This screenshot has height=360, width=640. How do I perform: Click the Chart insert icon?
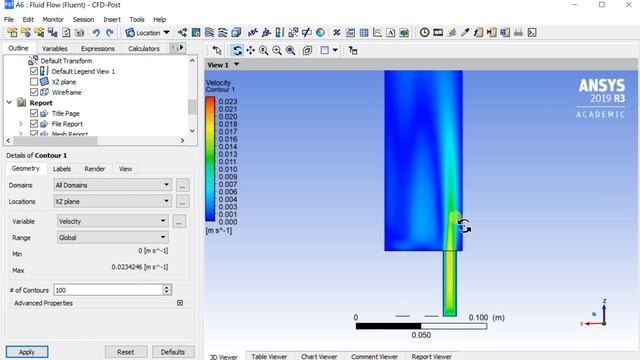377,33
